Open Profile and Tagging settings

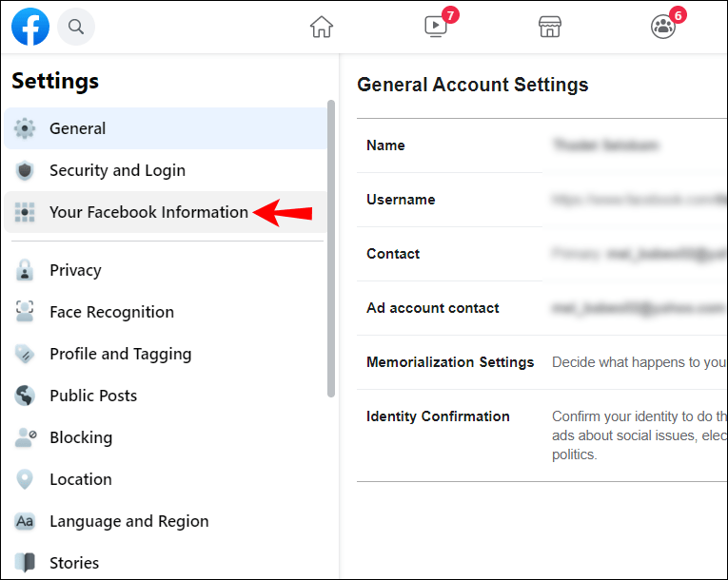click(166, 354)
